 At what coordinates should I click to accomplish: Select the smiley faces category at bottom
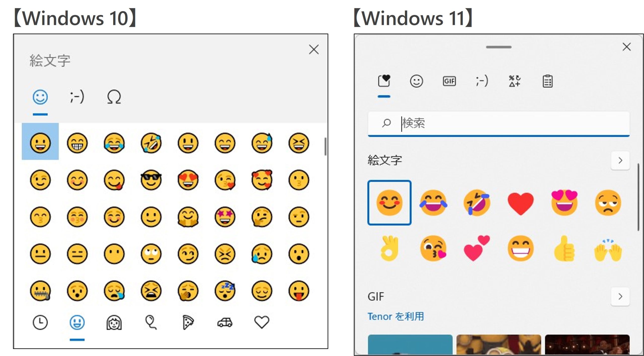click(77, 322)
